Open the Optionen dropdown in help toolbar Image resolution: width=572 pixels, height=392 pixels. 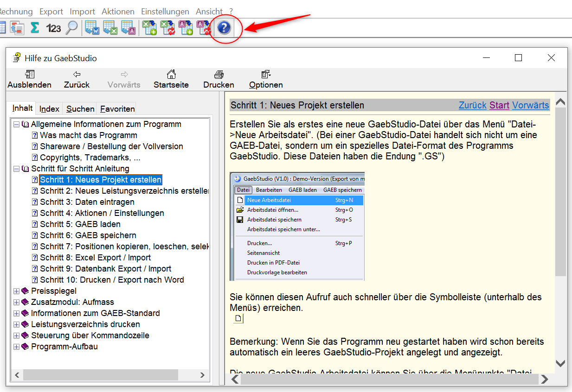point(266,79)
